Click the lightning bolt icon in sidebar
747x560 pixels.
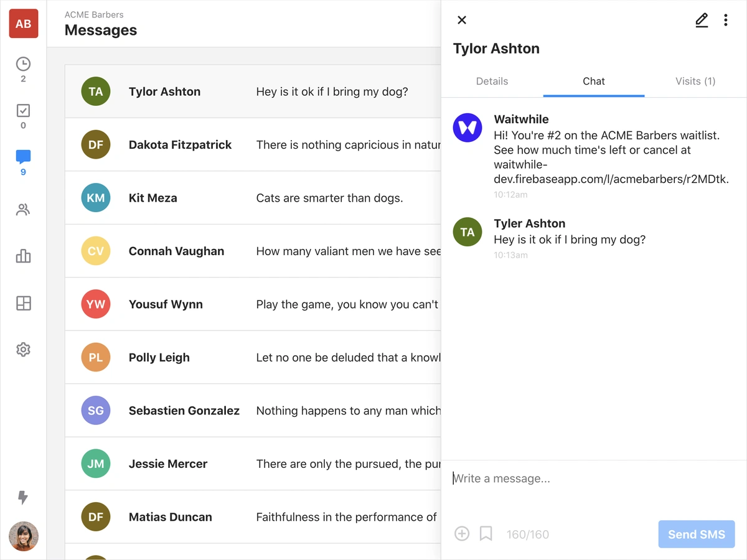(x=23, y=497)
